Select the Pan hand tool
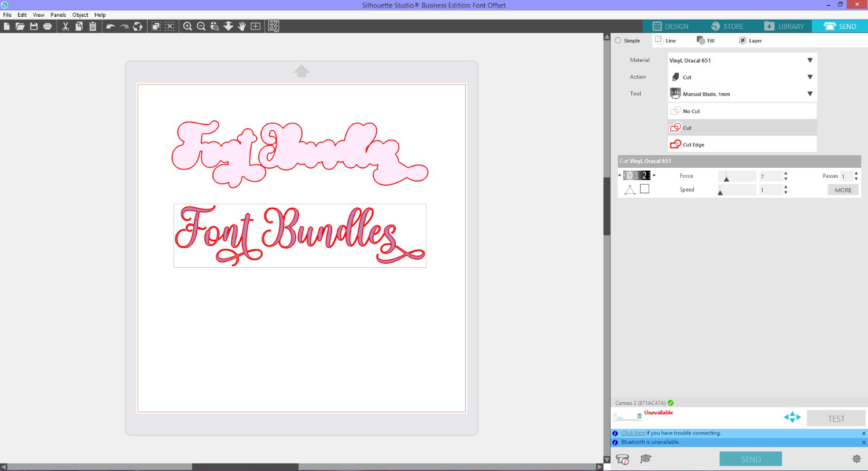 242,26
